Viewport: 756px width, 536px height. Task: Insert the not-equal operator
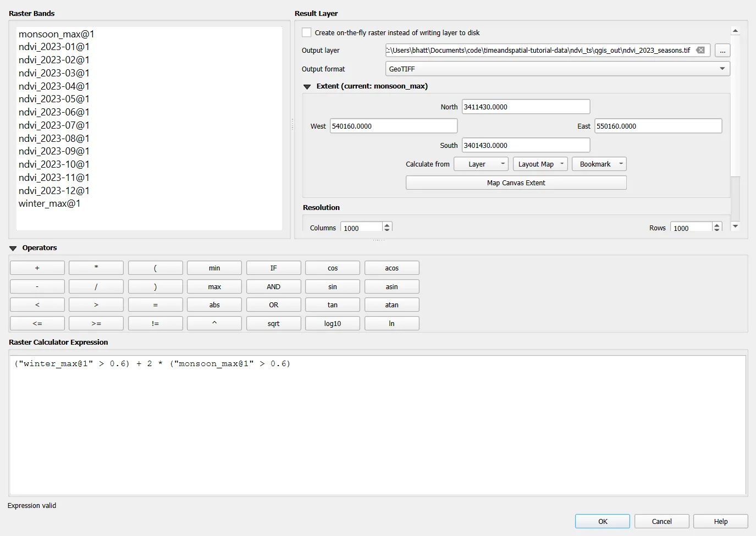[x=156, y=323]
